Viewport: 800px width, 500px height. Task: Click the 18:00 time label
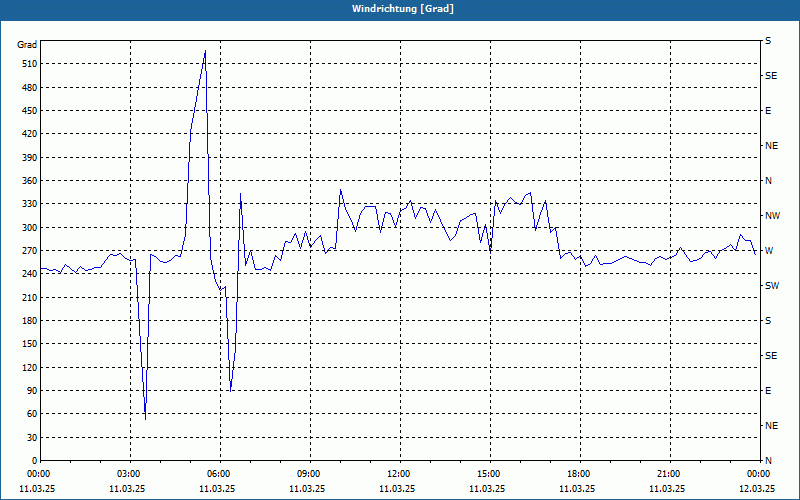tap(580, 474)
